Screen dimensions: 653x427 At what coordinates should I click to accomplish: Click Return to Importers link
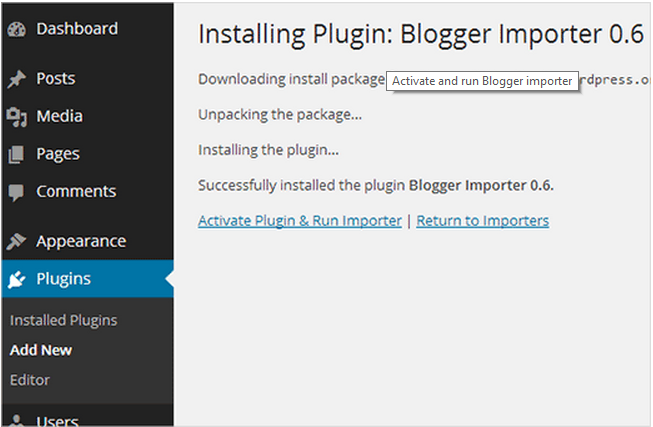(x=483, y=221)
